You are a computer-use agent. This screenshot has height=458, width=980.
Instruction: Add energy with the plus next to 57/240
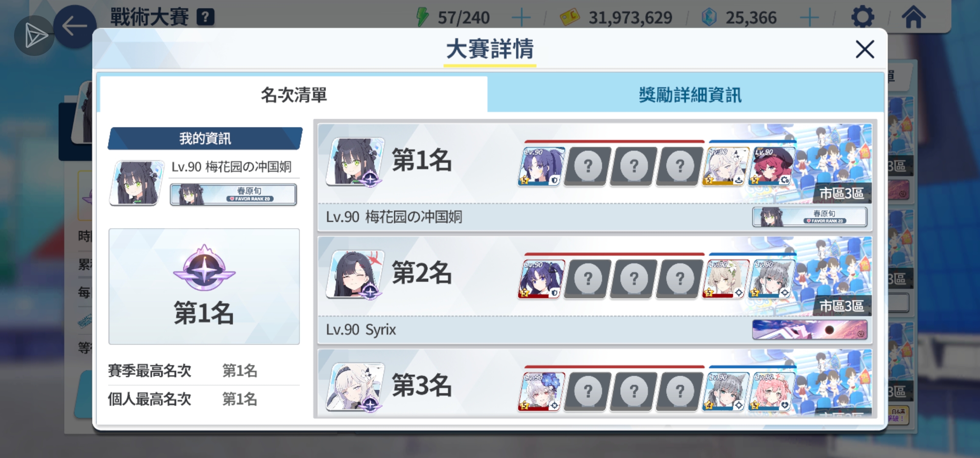pyautogui.click(x=521, y=18)
